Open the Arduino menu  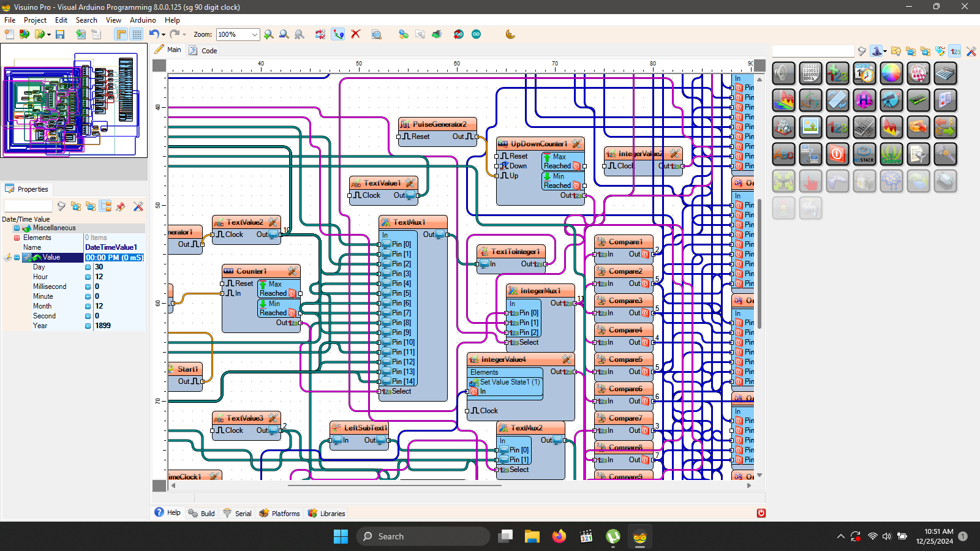143,20
